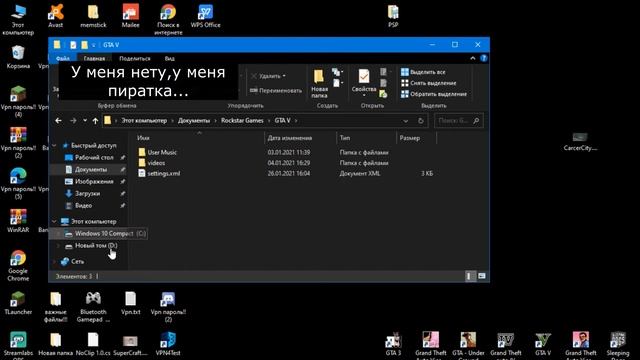
Task: Collapse Этот компьютер tree node
Action: tap(54, 221)
